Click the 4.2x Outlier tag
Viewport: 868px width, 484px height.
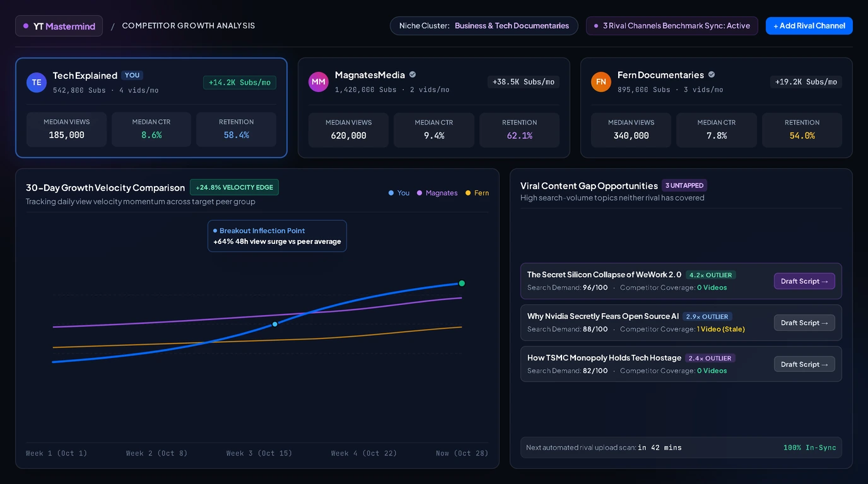(710, 275)
